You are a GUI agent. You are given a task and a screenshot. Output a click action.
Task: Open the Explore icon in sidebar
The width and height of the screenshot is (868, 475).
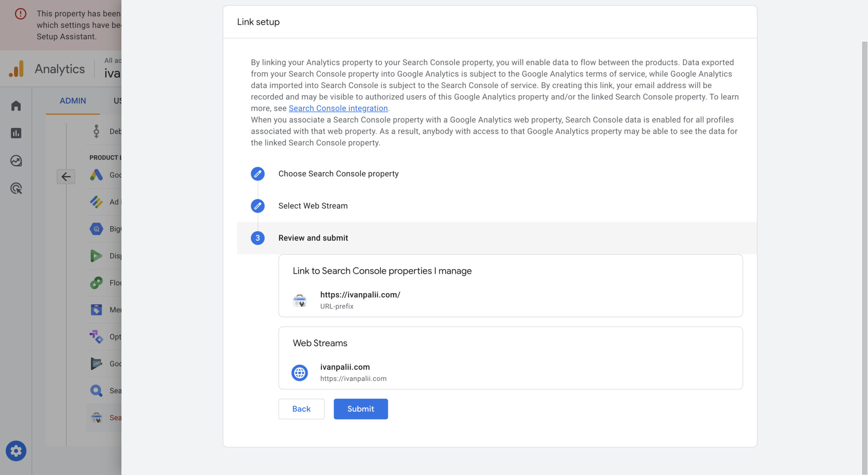click(x=16, y=161)
